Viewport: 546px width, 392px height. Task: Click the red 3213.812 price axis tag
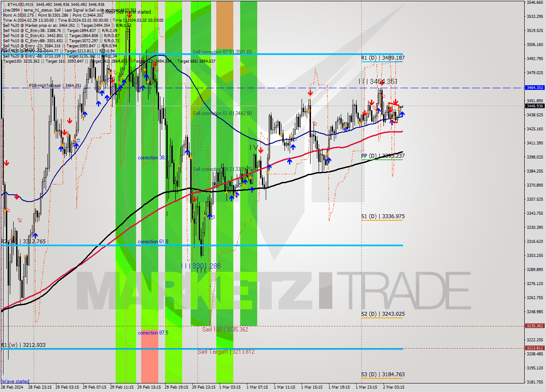[x=535, y=348]
